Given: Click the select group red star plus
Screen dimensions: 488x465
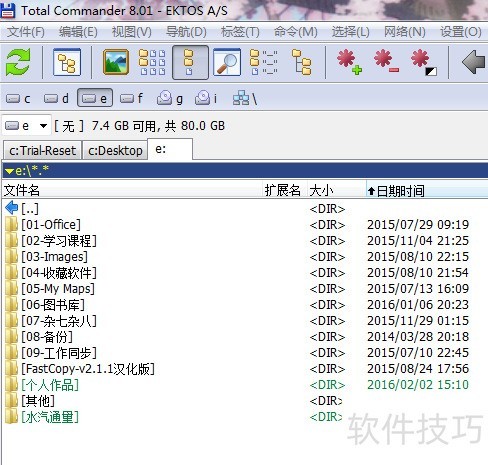Looking at the screenshot, I should [x=349, y=62].
